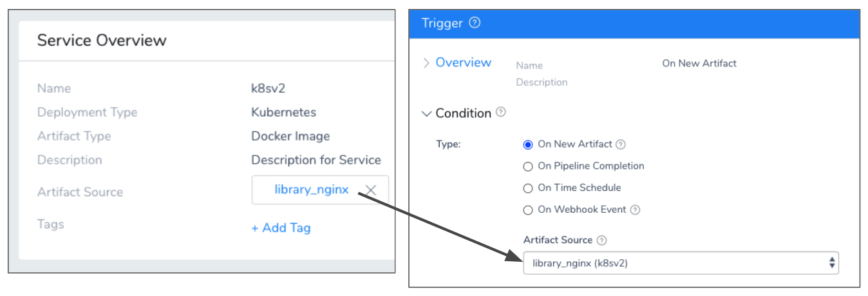Screen dimensions: 868x296
Task: Click the + Add Tag link
Action: tap(281, 228)
